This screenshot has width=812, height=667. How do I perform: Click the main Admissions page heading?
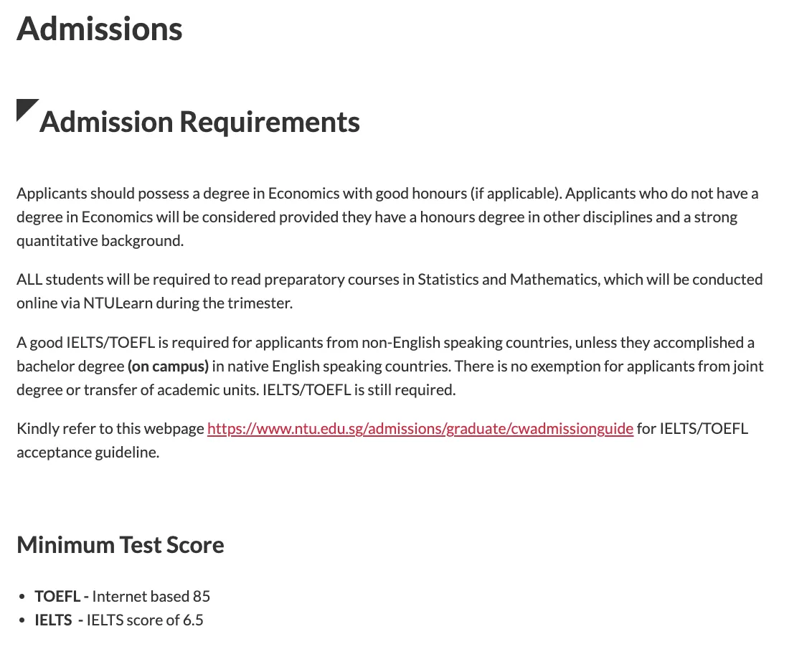coord(100,29)
